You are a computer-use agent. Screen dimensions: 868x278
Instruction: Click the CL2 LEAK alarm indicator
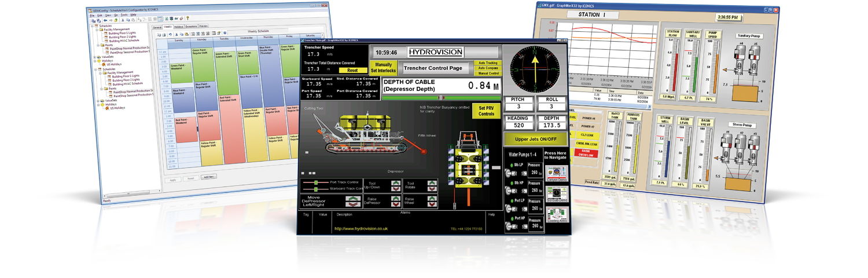click(588, 134)
